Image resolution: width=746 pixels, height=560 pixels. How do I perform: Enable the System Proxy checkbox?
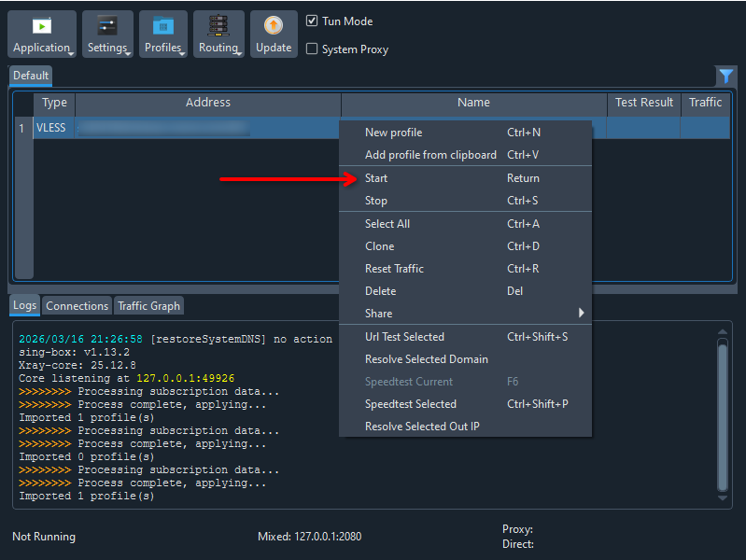tap(313, 49)
